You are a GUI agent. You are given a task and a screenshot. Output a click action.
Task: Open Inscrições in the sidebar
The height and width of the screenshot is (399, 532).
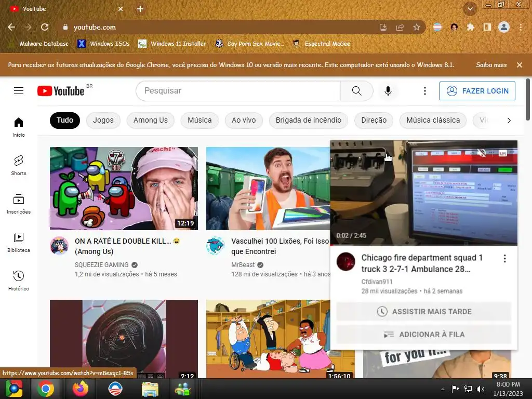[19, 204]
